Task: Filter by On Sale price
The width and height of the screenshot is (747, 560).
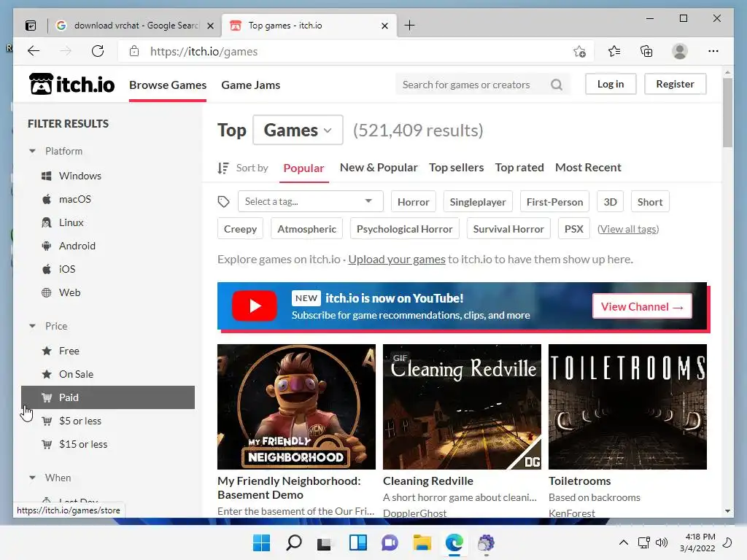Action: [x=76, y=374]
